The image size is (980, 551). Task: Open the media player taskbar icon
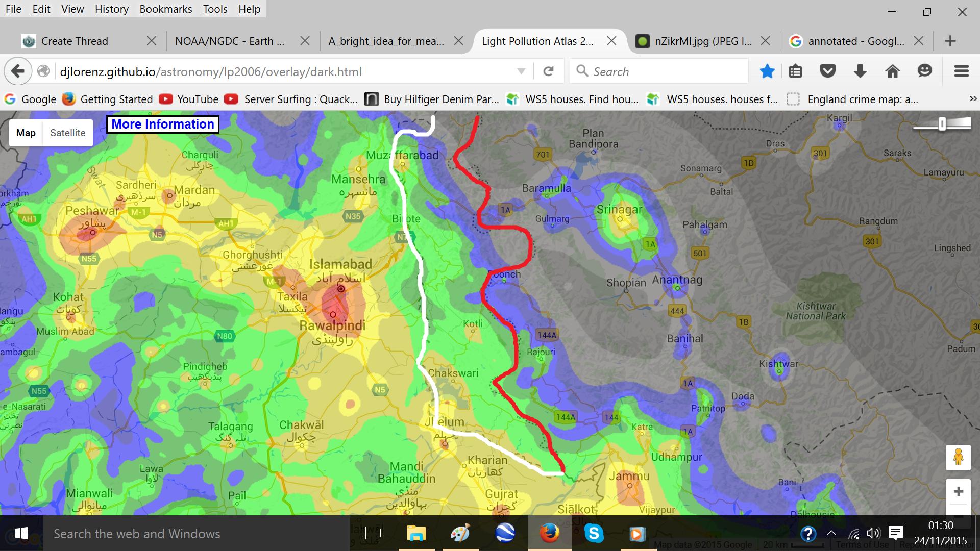click(636, 534)
